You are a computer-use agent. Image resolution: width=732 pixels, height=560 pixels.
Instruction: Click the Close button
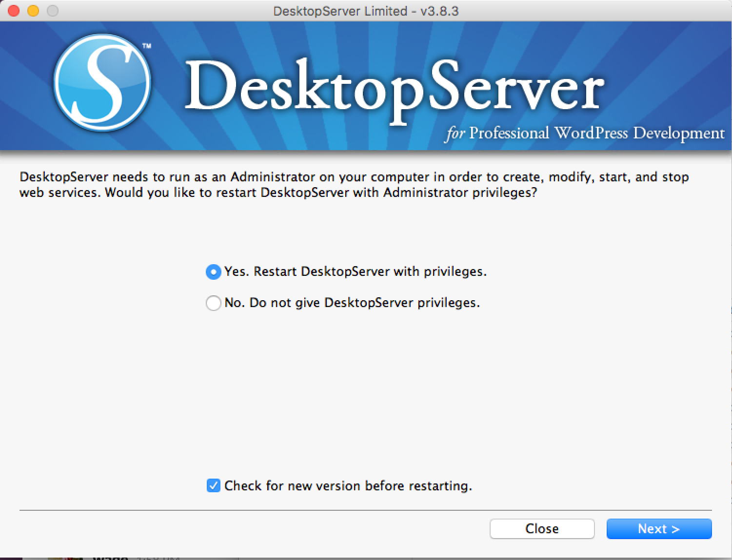coord(541,529)
